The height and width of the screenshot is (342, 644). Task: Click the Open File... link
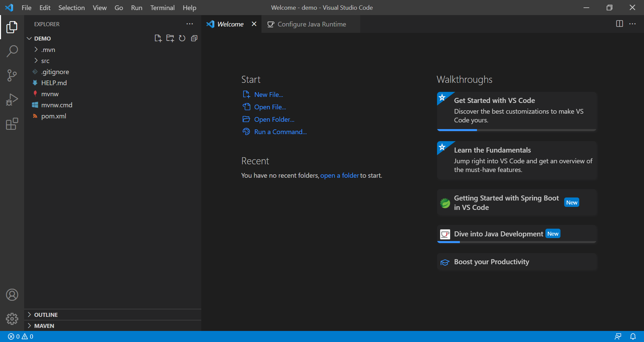[x=270, y=107]
